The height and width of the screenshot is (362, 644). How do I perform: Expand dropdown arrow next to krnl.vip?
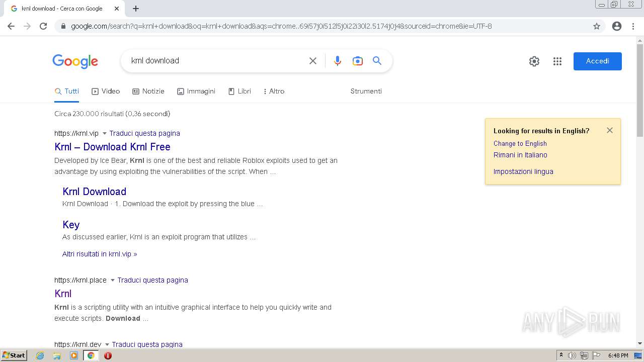[x=105, y=133]
